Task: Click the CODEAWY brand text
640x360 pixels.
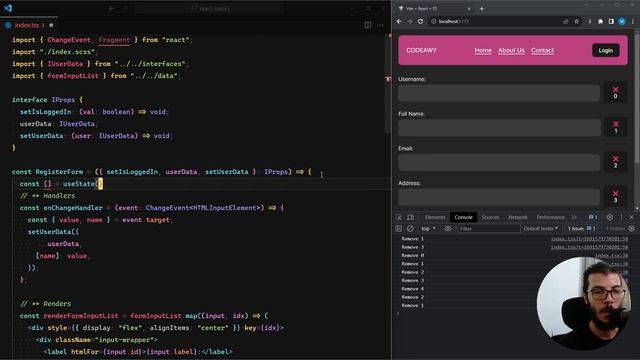Action: [x=421, y=50]
